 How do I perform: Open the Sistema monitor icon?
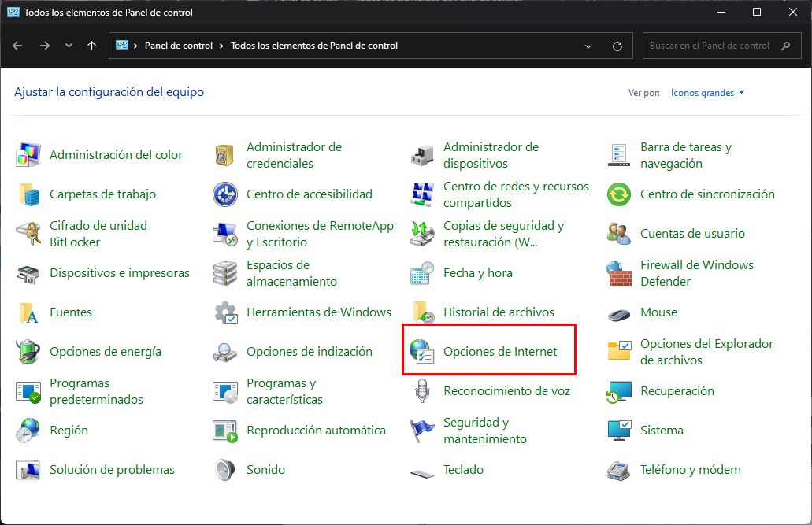coord(619,431)
